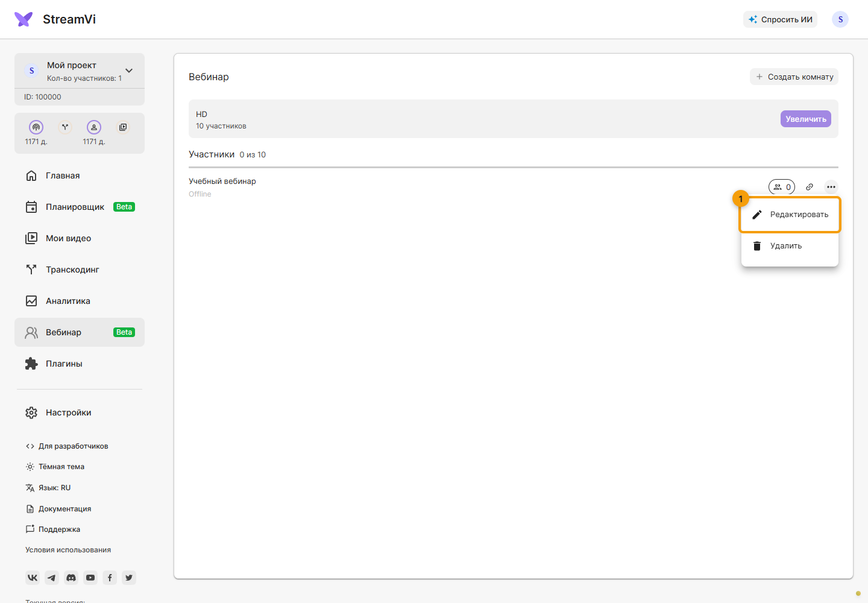868x603 pixels.
Task: Click the participants count badge showing 0
Action: coord(782,187)
